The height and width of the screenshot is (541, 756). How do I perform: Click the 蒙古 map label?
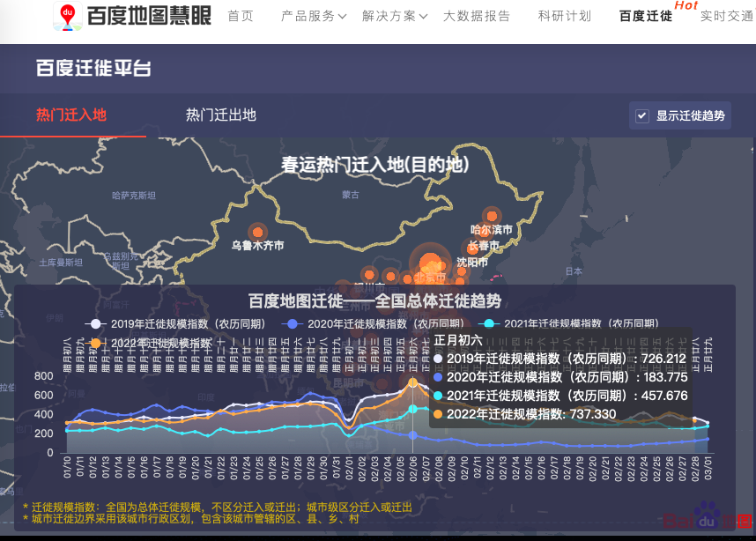351,195
